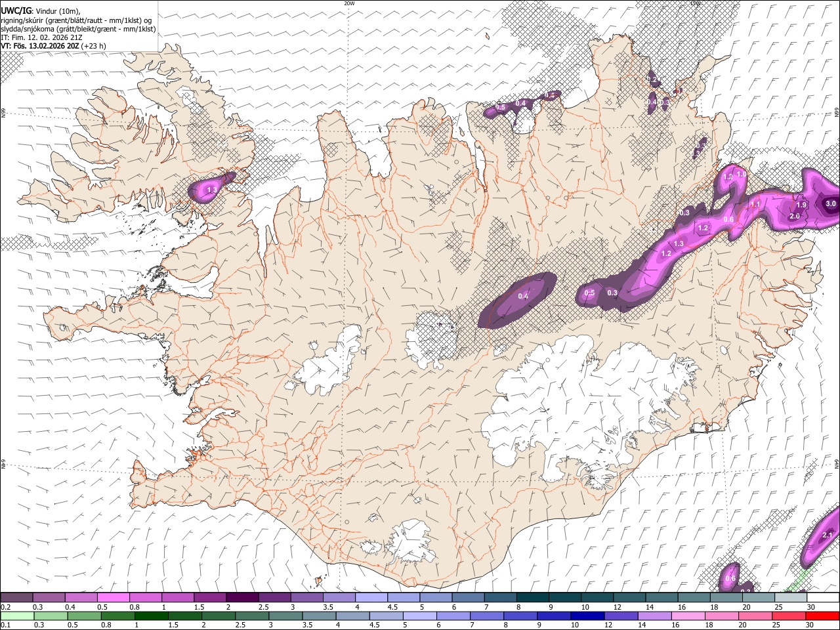Select bright red rain swatch above 30
This screenshot has width=840, height=630.
(x=823, y=616)
